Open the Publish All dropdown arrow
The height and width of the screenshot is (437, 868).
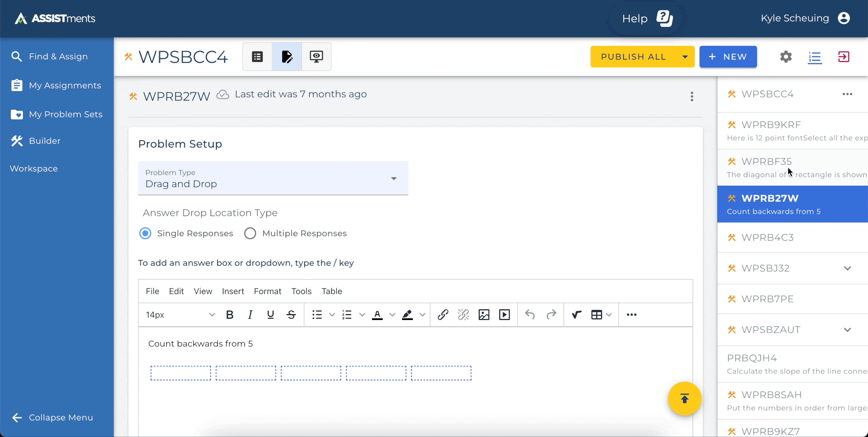[685, 57]
